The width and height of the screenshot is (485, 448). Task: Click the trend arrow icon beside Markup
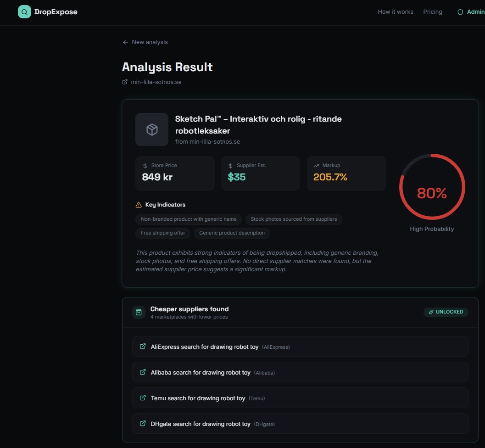(316, 165)
